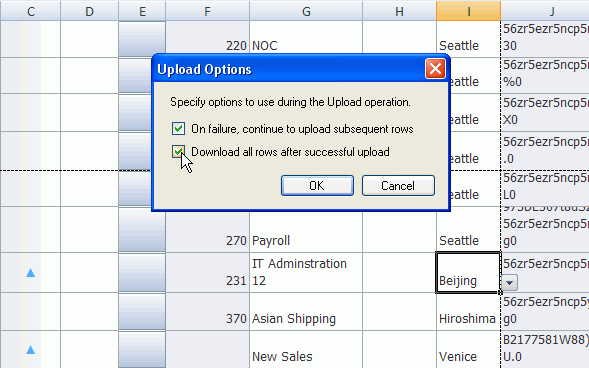589x368 pixels.
Task: Confirm with the OK button
Action: (x=317, y=186)
